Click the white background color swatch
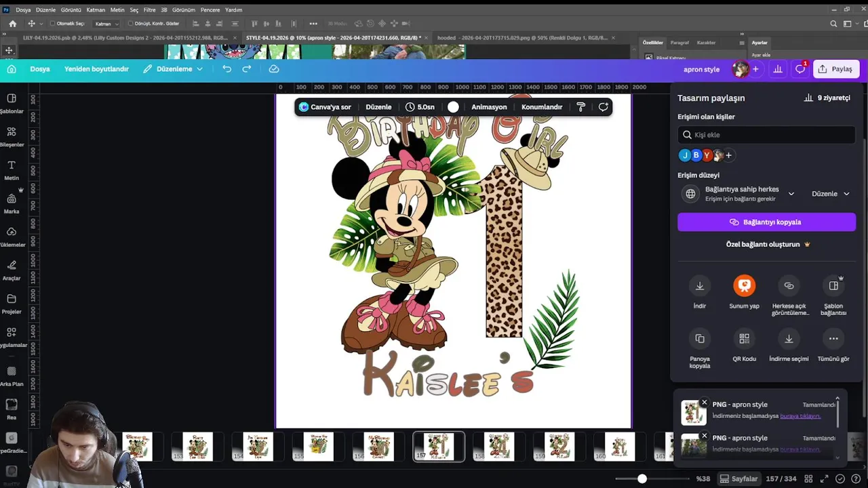This screenshot has height=488, width=868. pyautogui.click(x=453, y=107)
